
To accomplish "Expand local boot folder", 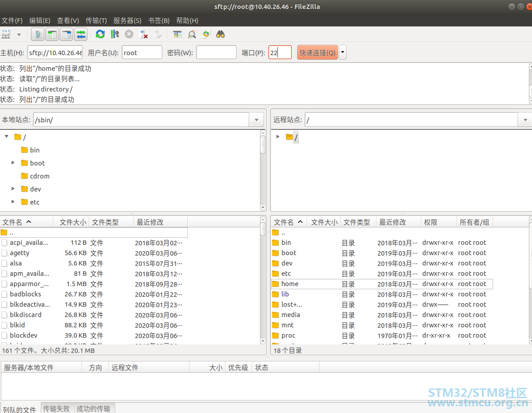I will tap(13, 162).
